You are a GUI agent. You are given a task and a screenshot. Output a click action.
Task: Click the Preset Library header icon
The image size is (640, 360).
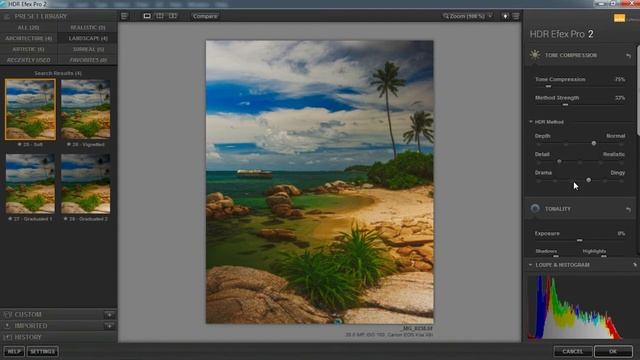pos(7,16)
